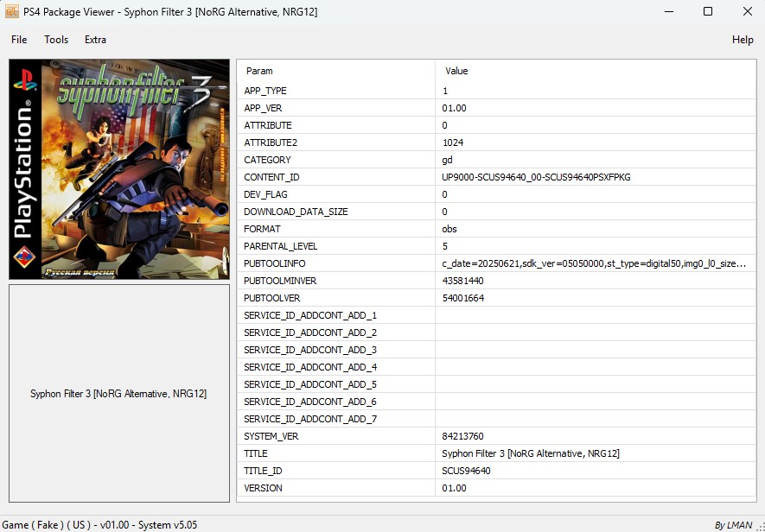Click the Syphon Filter 3 cover art
The width and height of the screenshot is (765, 532).
[119, 169]
